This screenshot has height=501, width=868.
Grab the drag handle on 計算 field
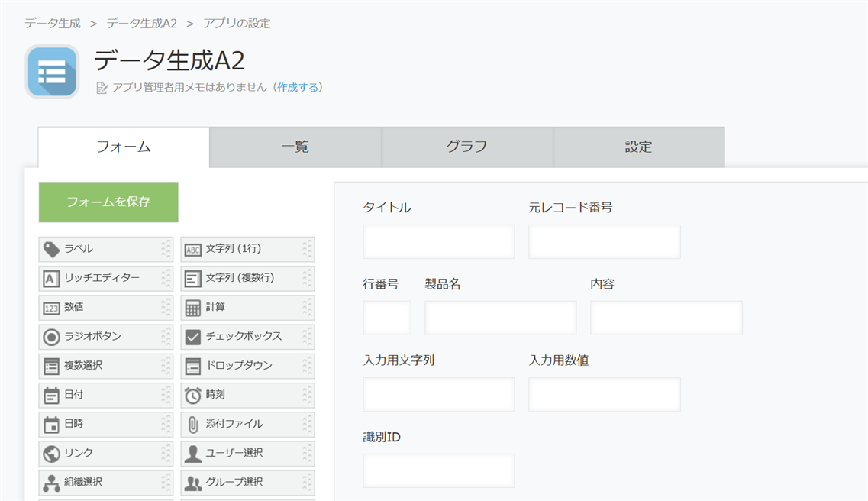click(x=307, y=308)
